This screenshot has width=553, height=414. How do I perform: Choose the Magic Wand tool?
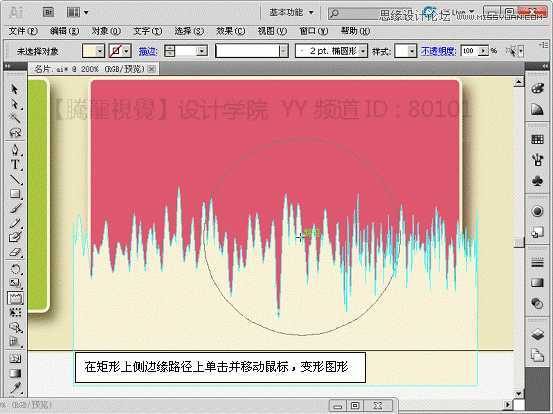(15, 118)
